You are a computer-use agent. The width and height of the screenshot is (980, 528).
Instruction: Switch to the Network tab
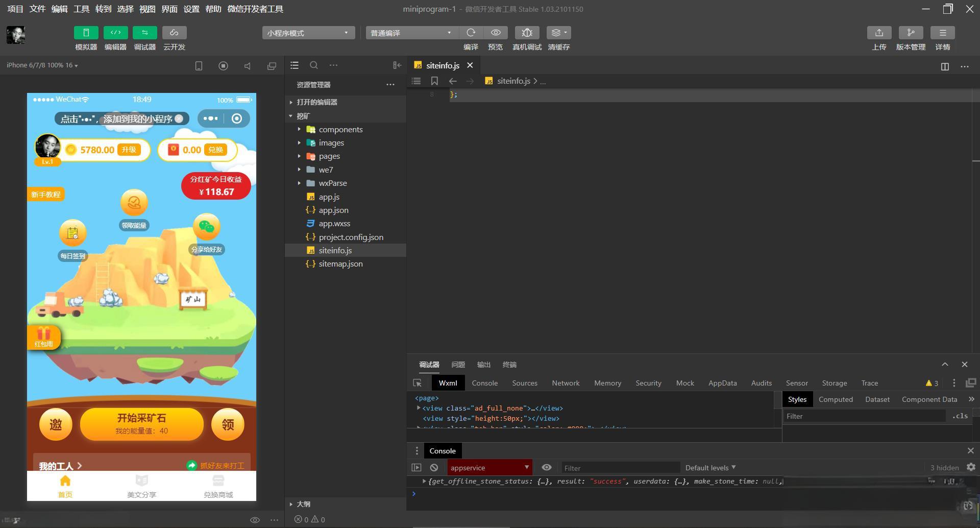point(566,383)
